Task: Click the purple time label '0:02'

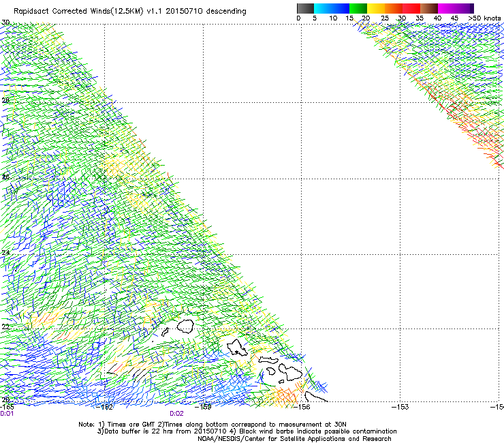Action: (177, 414)
